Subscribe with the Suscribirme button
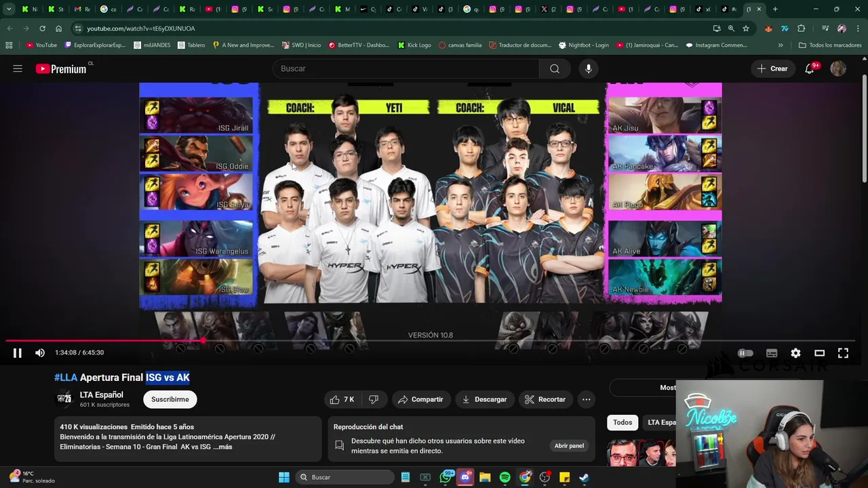This screenshot has height=488, width=868. [x=170, y=399]
